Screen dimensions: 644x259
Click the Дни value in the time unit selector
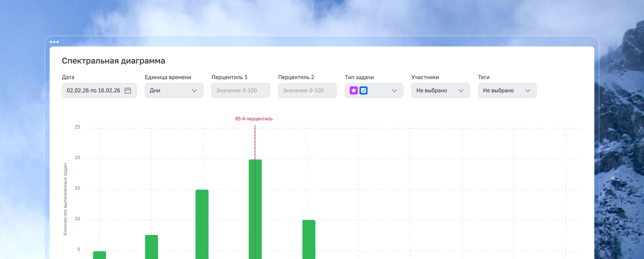(x=155, y=90)
